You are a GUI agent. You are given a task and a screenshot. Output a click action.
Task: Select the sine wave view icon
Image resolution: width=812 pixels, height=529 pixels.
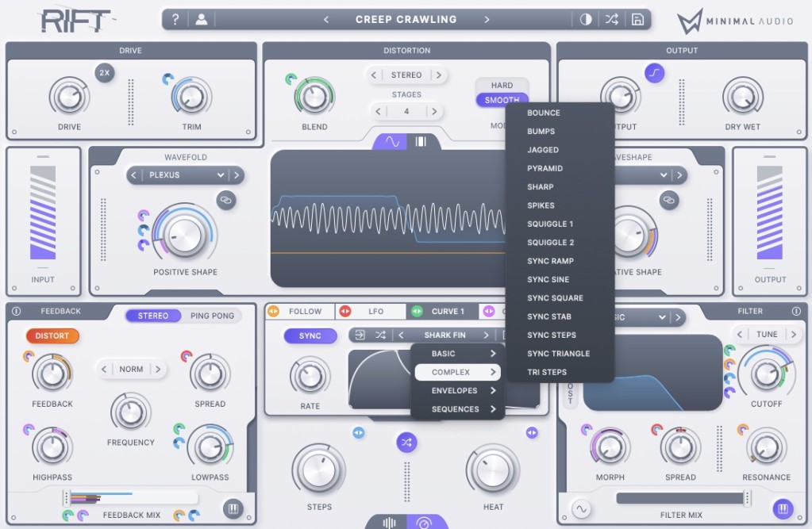391,142
